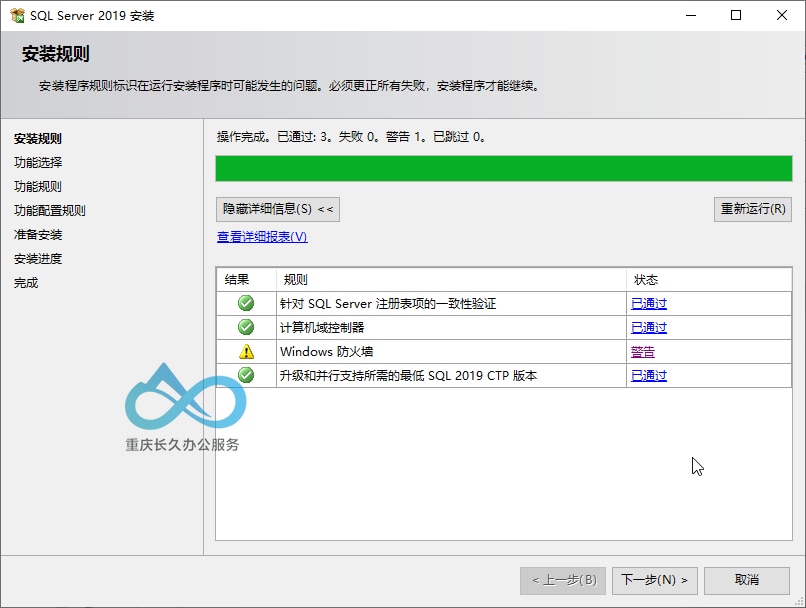Maximize the SQL Server setup window

736,15
